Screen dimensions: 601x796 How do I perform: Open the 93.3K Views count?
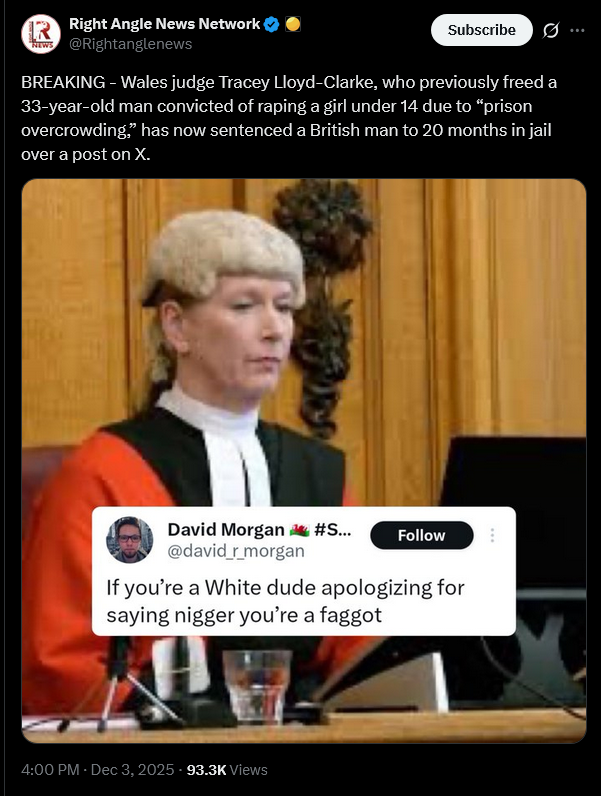point(227,770)
